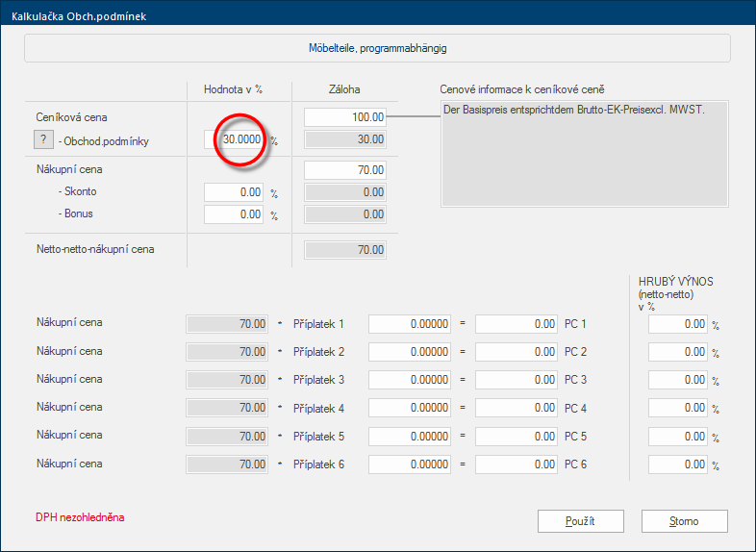Viewport: 756px width, 552px height.
Task: Select the Příplatek 3 value field
Action: [410, 380]
